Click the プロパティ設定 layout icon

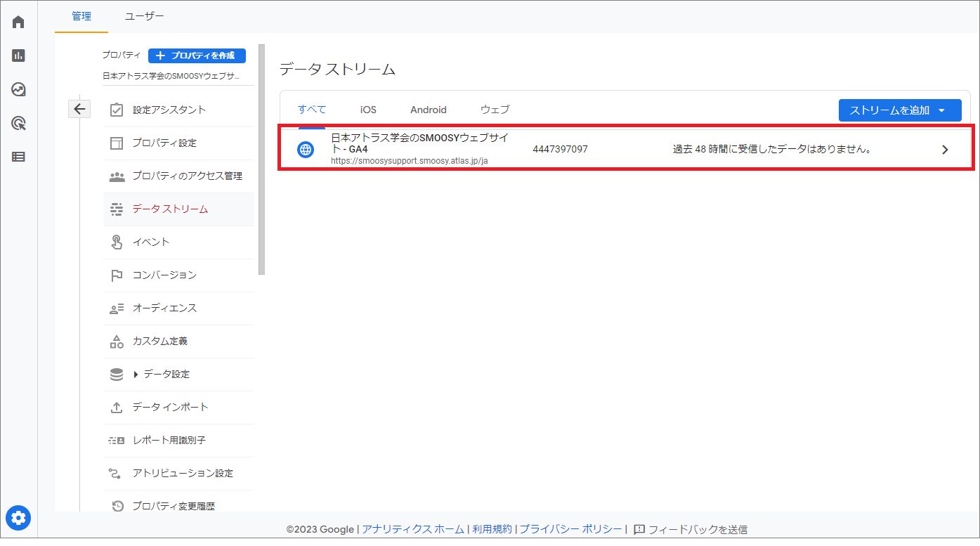point(117,143)
